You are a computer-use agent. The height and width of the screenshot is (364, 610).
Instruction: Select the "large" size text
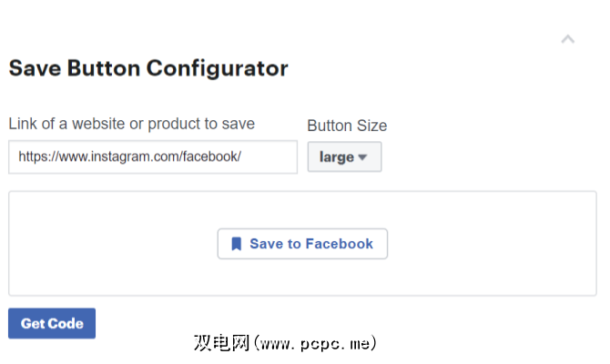coord(336,157)
